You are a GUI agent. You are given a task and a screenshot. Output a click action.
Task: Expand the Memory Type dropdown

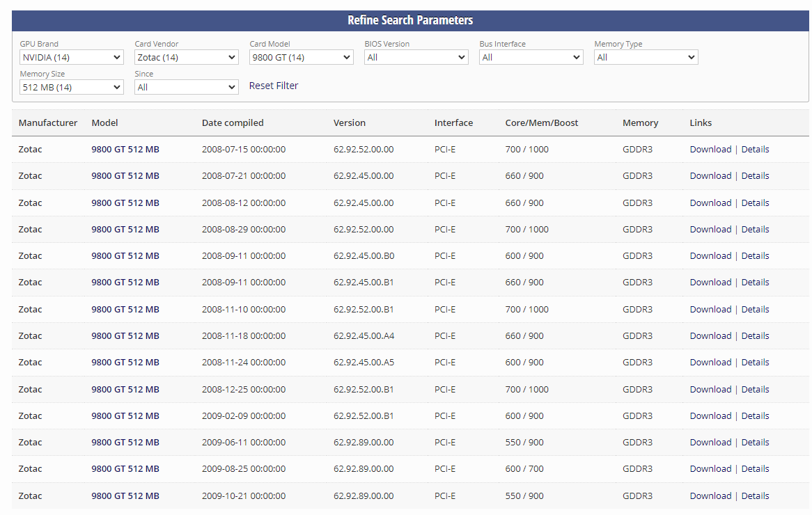click(646, 58)
